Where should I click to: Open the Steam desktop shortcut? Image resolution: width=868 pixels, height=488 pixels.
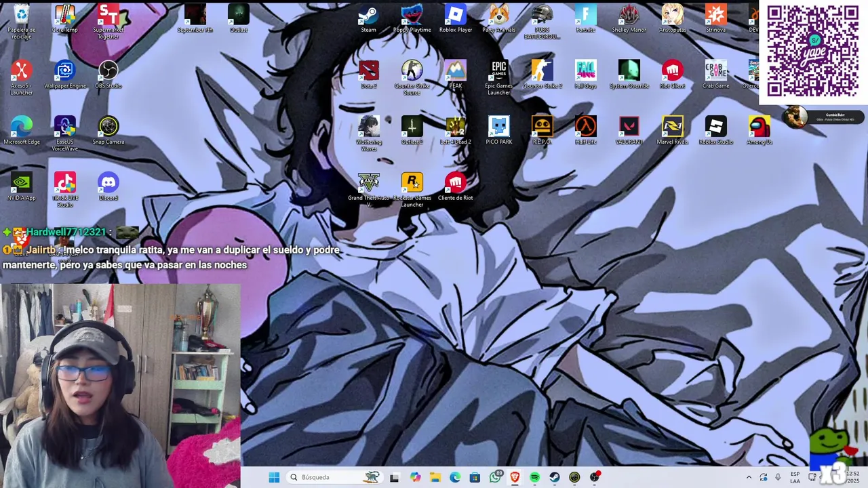tap(368, 19)
